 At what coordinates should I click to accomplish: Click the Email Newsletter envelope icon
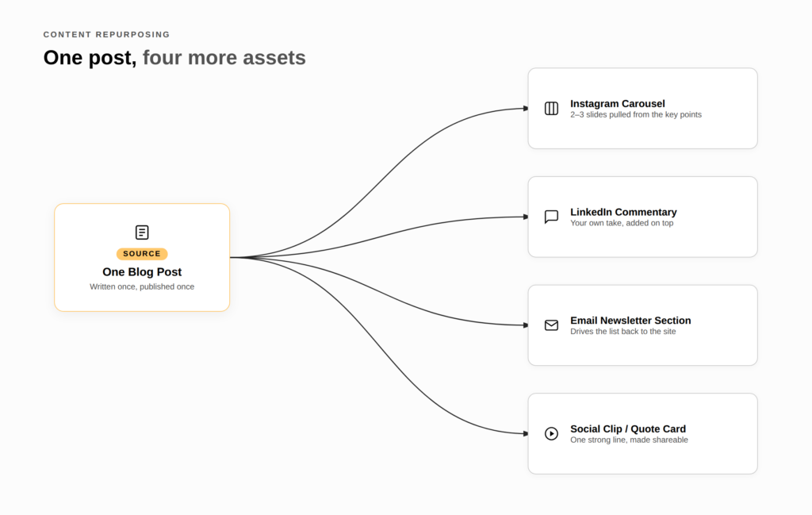[552, 325]
